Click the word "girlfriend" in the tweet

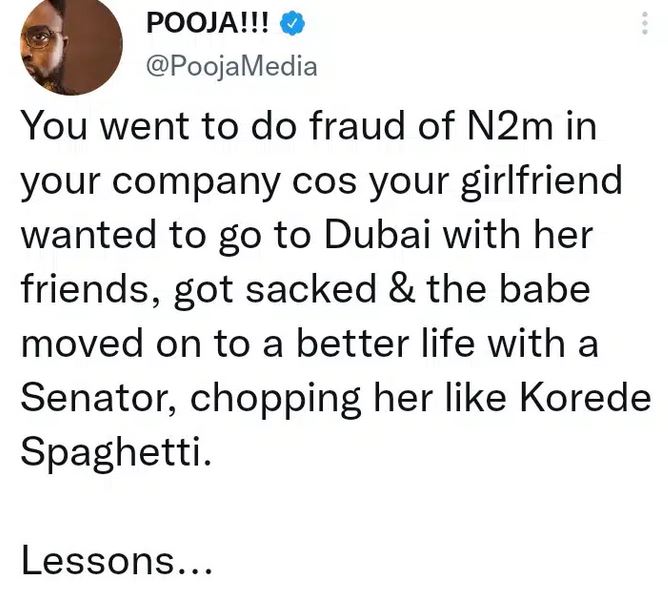541,183
